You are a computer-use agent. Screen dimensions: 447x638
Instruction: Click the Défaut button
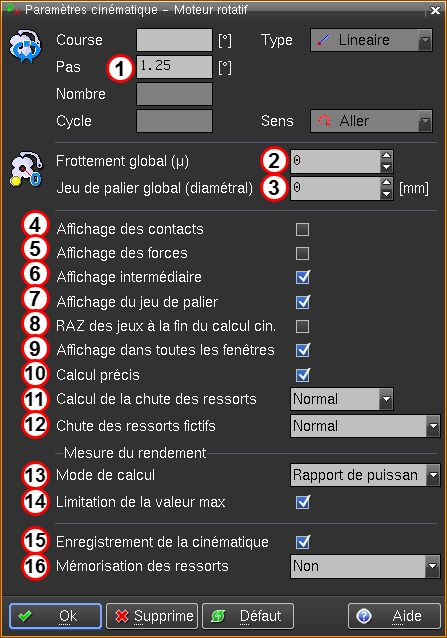(x=248, y=616)
